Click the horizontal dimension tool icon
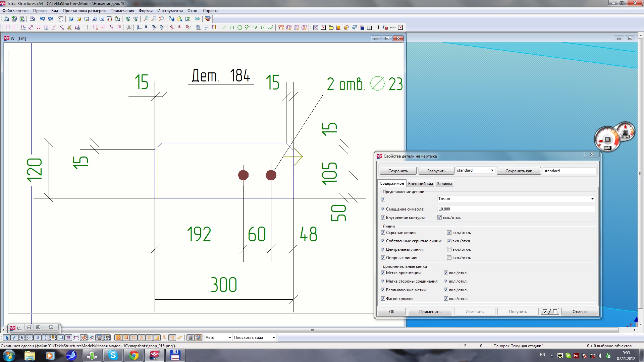The height and width of the screenshot is (362, 644). point(7,27)
